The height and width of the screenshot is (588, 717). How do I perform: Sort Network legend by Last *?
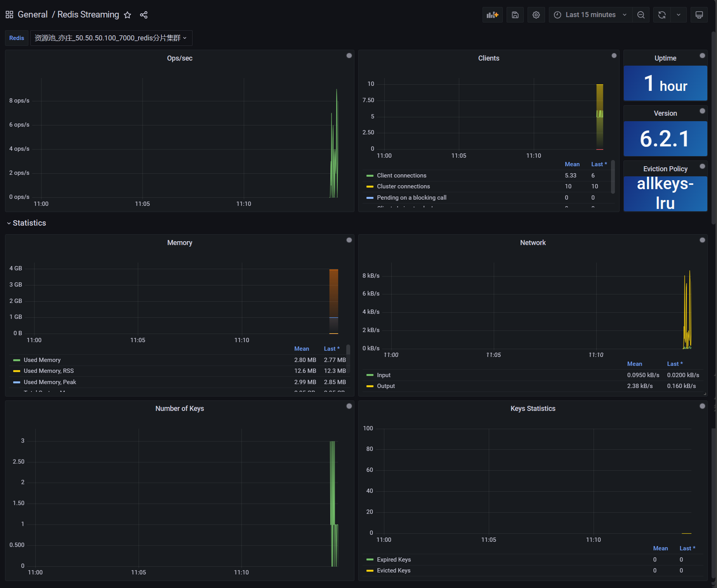675,364
